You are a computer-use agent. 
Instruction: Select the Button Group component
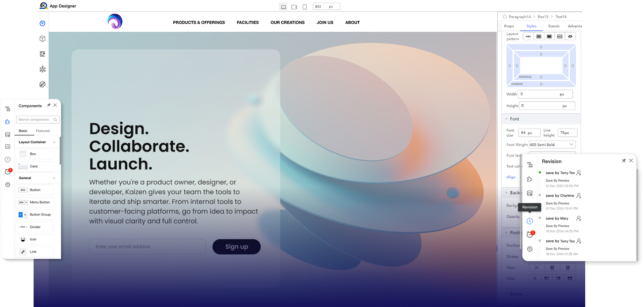click(x=35, y=215)
